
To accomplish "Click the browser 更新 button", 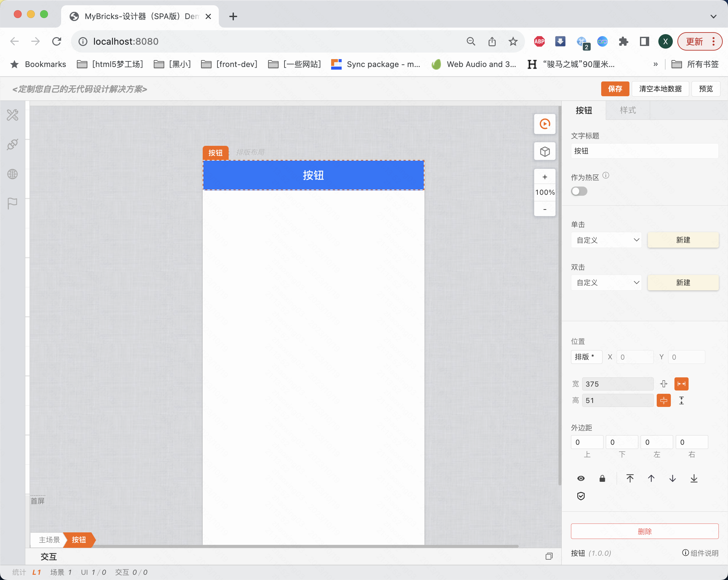I will (x=700, y=41).
